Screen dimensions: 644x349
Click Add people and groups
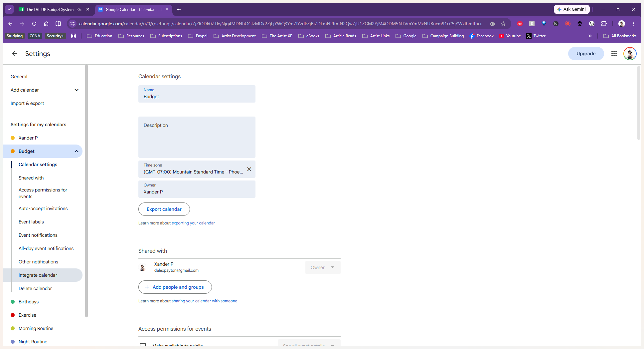(175, 287)
